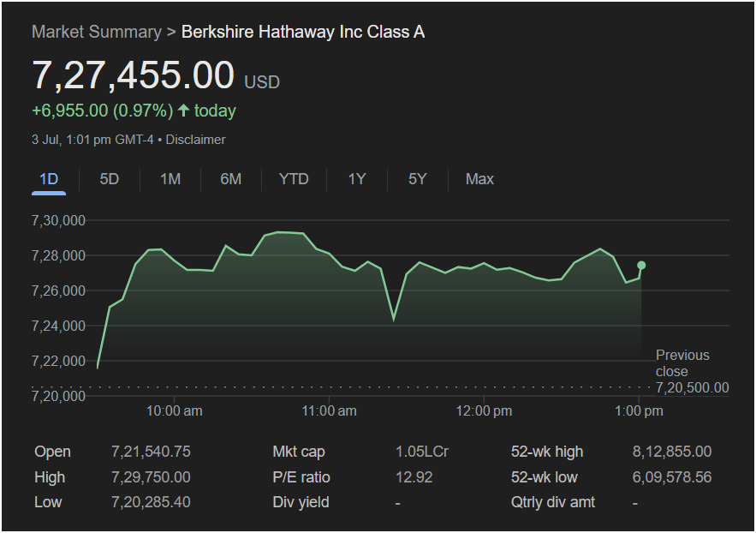Show the 6M chart range
This screenshot has width=756, height=533.
[231, 179]
